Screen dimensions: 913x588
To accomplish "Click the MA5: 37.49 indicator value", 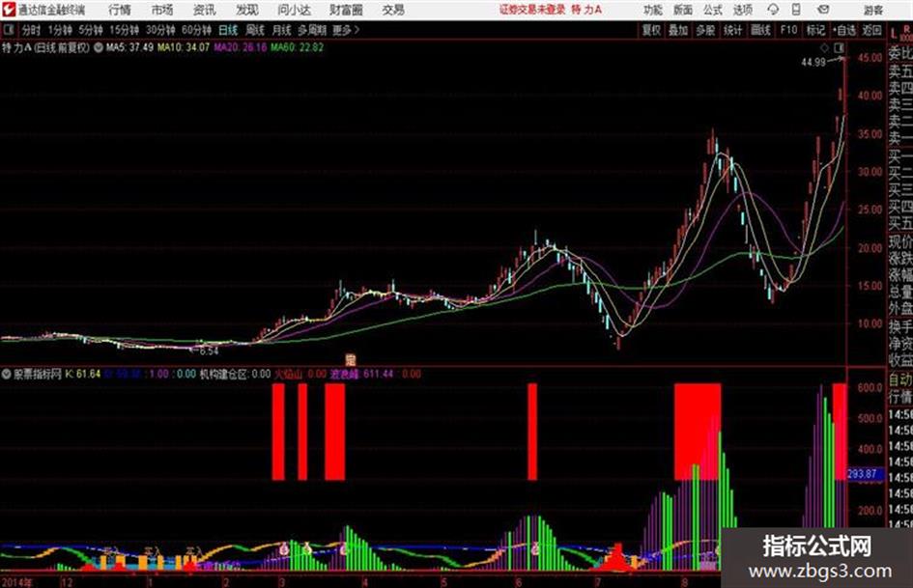I will click(x=129, y=47).
